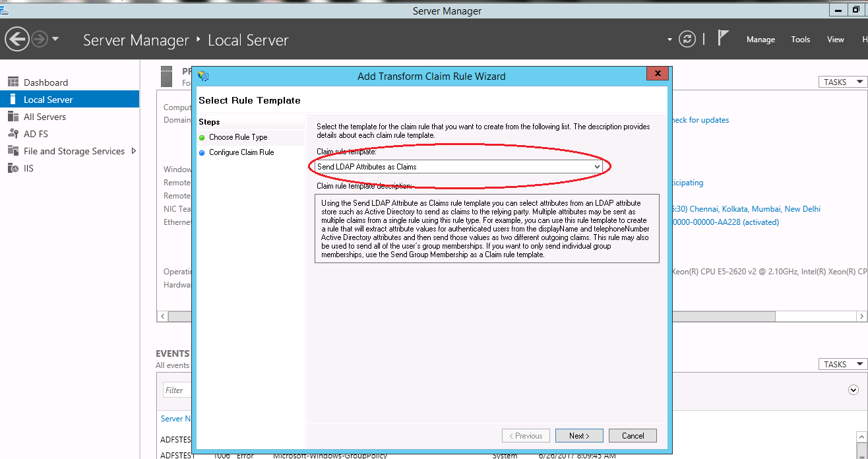Open the View menu
Screen dimensions: 868x459
click(x=836, y=40)
